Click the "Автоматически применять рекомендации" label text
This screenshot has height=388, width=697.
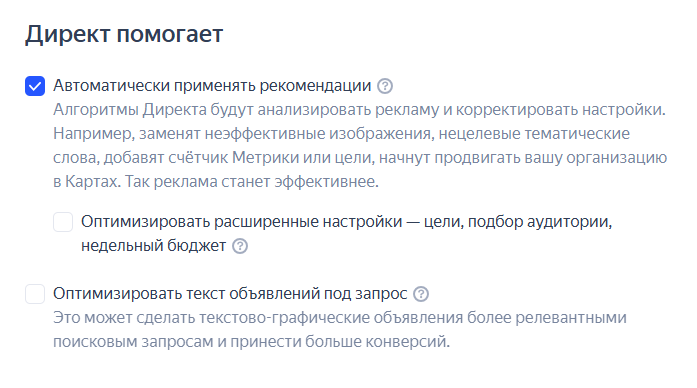coord(212,85)
